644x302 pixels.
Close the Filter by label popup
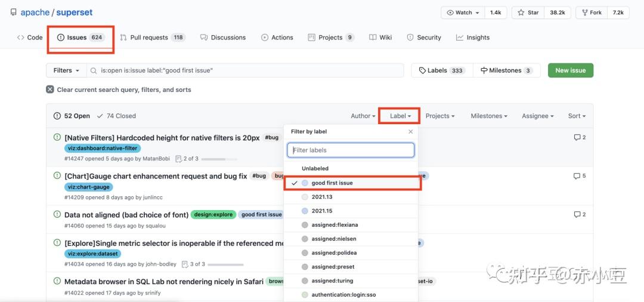tap(410, 131)
